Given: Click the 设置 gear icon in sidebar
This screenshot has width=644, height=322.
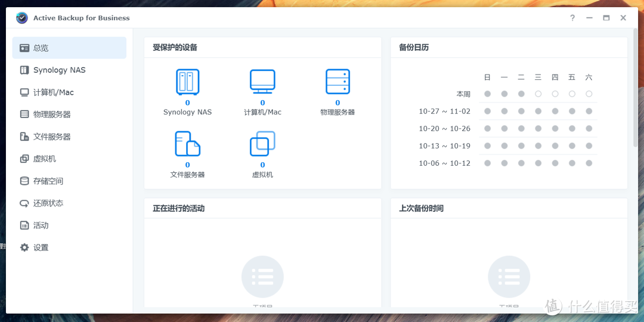Looking at the screenshot, I should (x=24, y=247).
